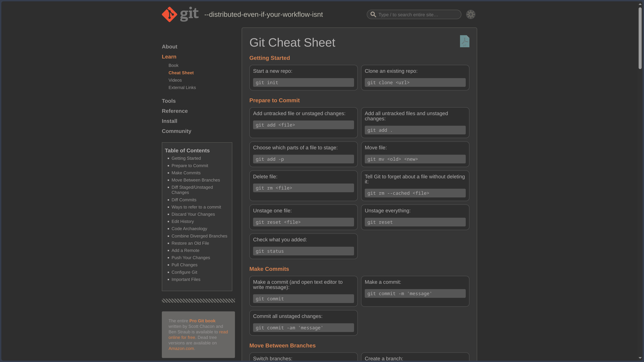Focus the site search field
644x362 pixels.
(414, 14)
